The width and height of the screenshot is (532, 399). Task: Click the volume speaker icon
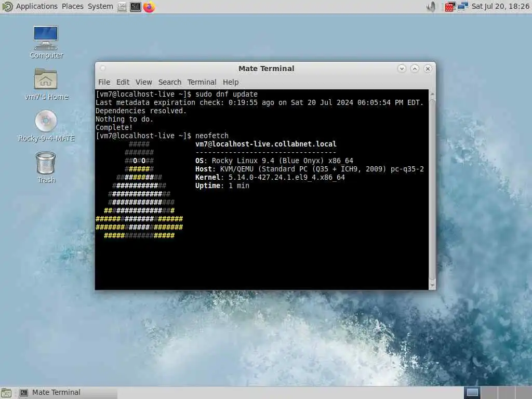pos(431,6)
